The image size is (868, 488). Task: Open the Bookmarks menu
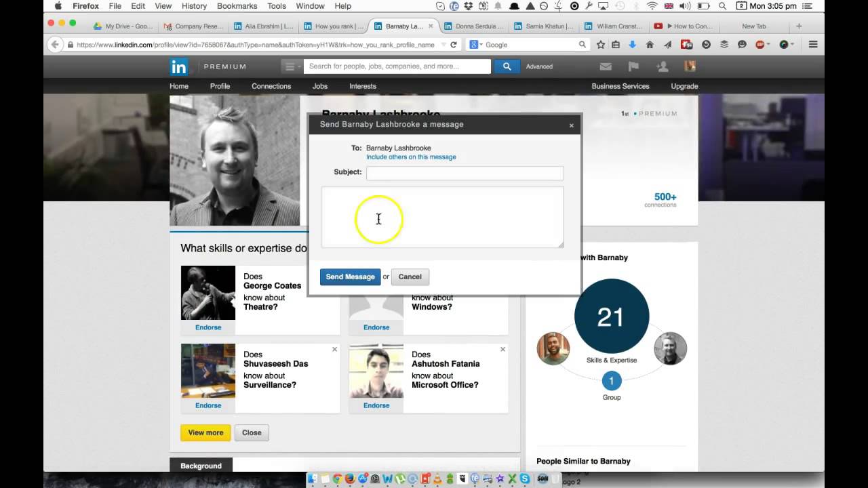237,6
